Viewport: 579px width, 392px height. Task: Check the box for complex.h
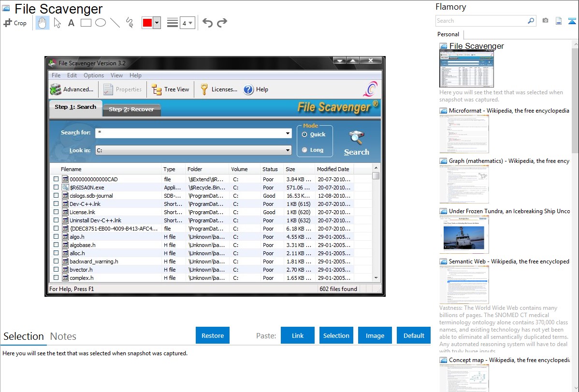coord(56,277)
